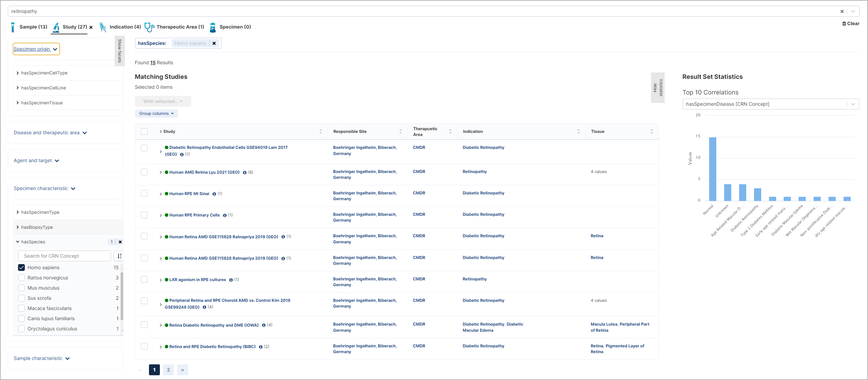This screenshot has width=868, height=380.
Task: Uncheck the Homo sapiens species checkbox
Action: coord(21,267)
